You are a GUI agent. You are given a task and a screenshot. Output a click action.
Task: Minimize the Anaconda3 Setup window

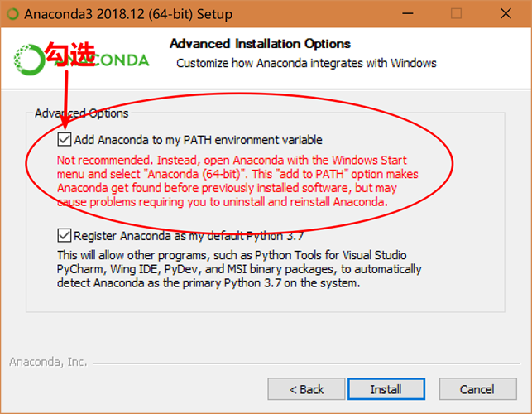tap(408, 13)
